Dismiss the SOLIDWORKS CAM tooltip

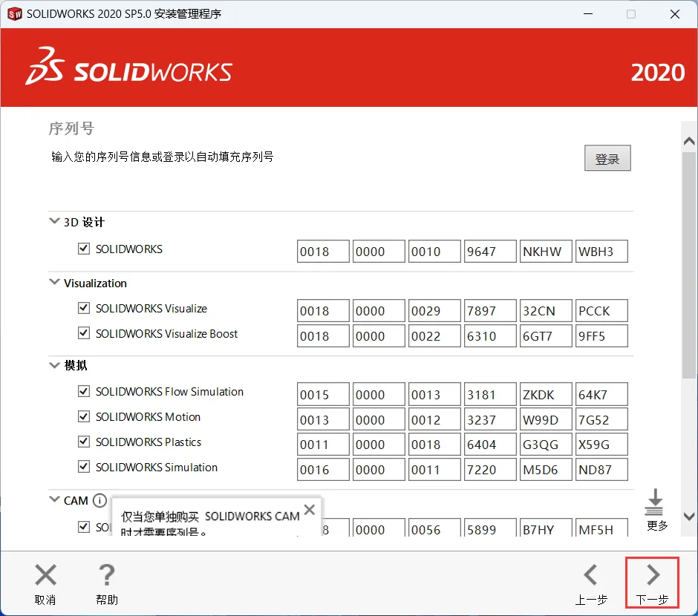[x=310, y=510]
